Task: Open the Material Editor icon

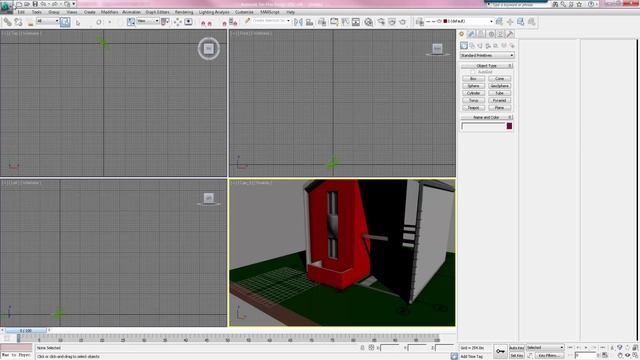Action: (369, 22)
